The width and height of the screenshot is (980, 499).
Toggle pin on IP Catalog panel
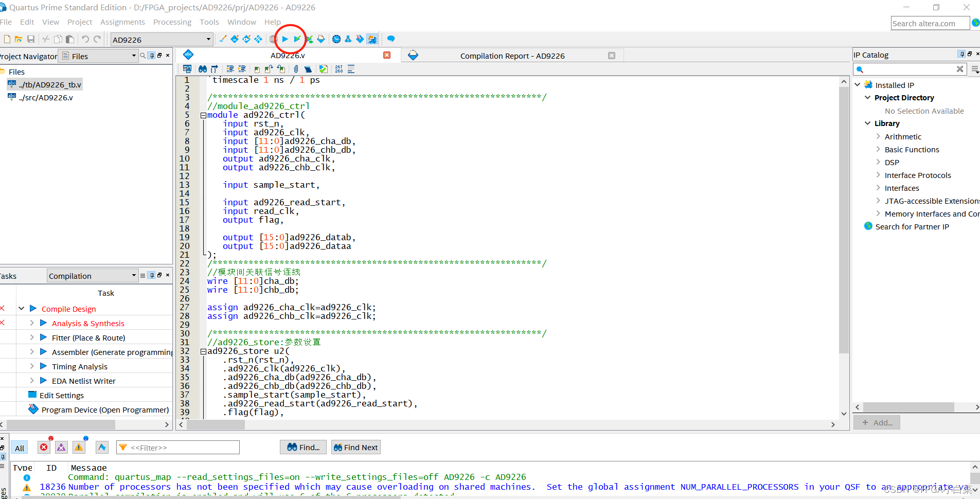tap(962, 54)
